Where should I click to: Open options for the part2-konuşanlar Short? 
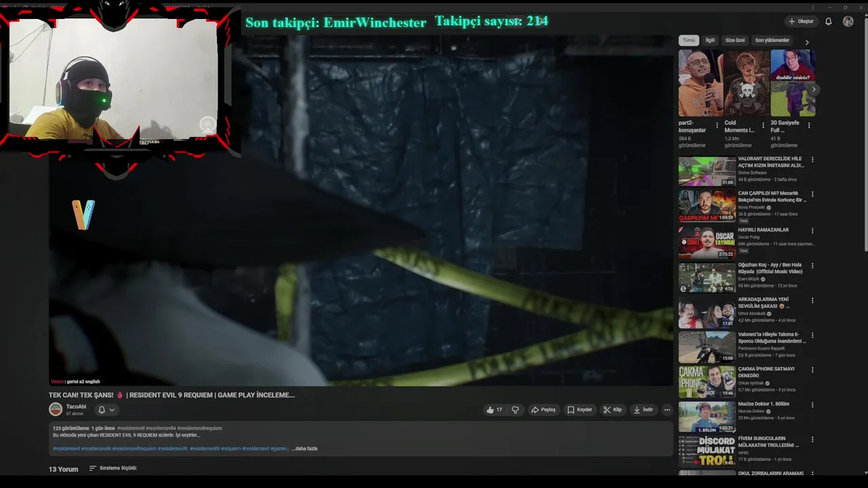(717, 125)
